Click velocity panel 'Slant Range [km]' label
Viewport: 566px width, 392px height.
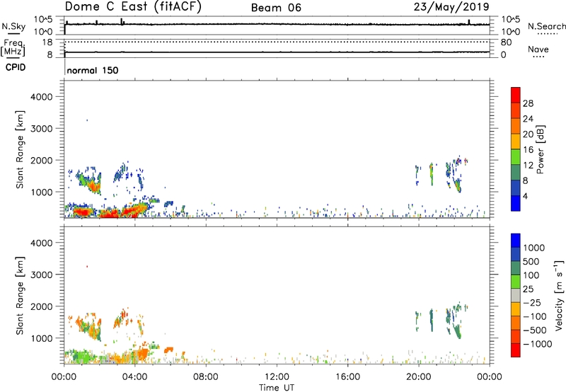(x=20, y=296)
